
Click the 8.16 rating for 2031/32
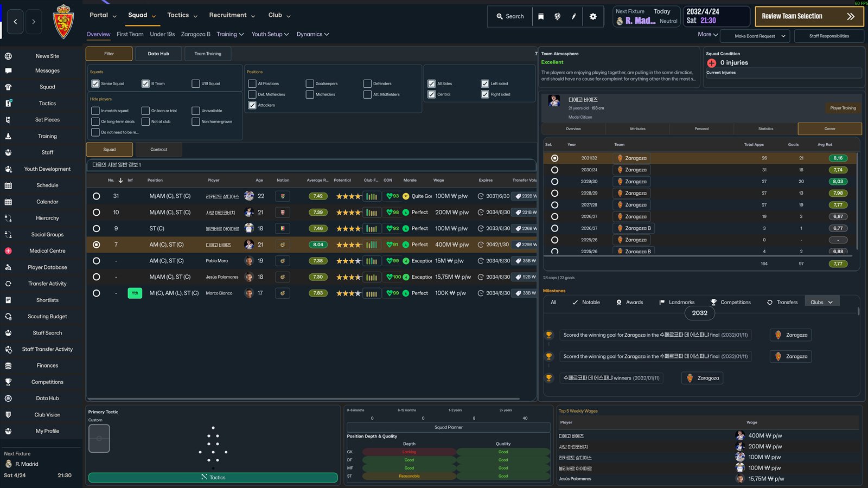coord(838,158)
